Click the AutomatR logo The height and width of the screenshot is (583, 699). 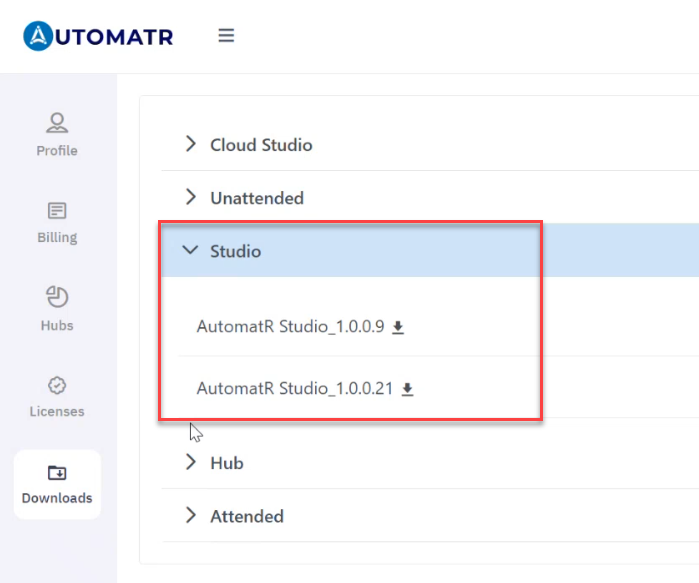[x=98, y=36]
